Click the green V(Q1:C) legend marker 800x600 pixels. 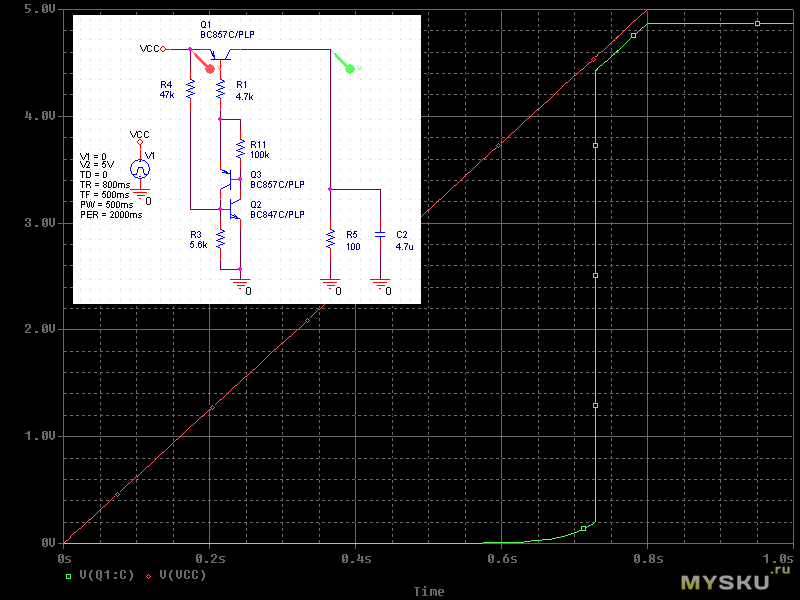click(69, 576)
